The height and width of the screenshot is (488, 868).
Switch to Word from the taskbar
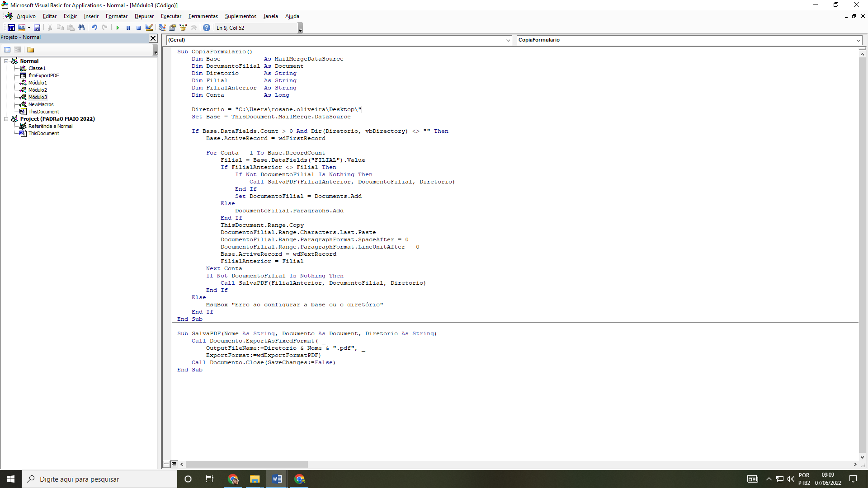pyautogui.click(x=277, y=479)
